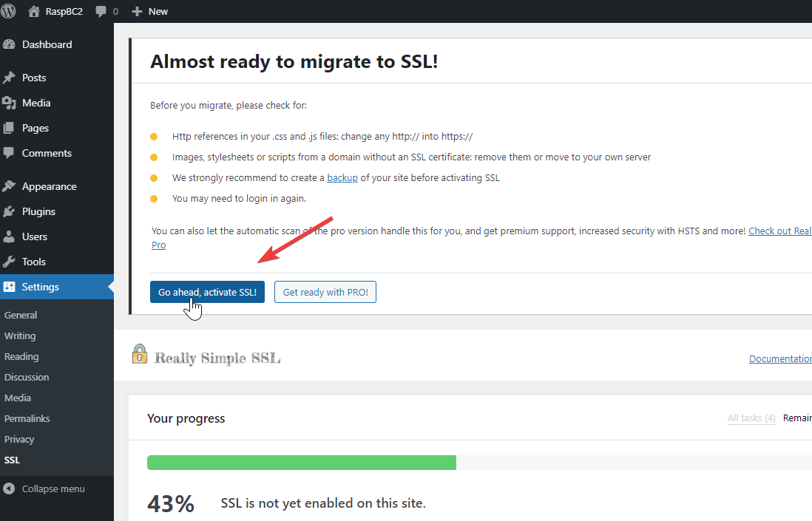Image resolution: width=812 pixels, height=521 pixels.
Task: Open General settings submenu item
Action: point(21,315)
